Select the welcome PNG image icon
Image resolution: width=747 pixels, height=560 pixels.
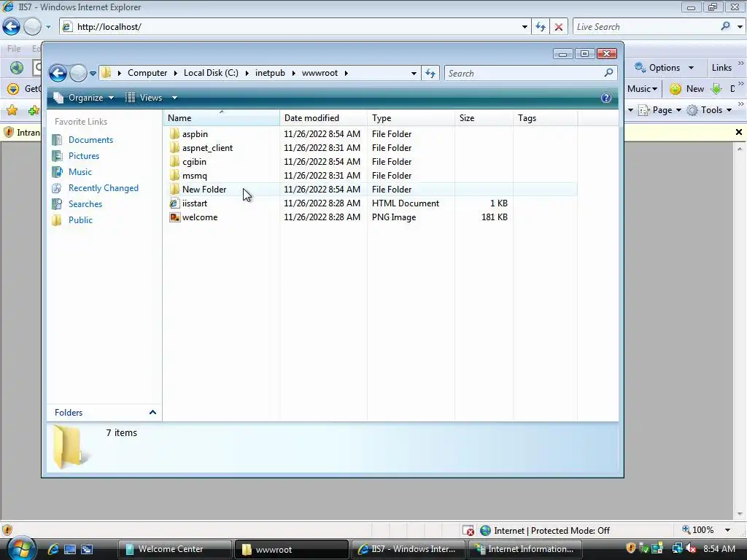pos(174,217)
